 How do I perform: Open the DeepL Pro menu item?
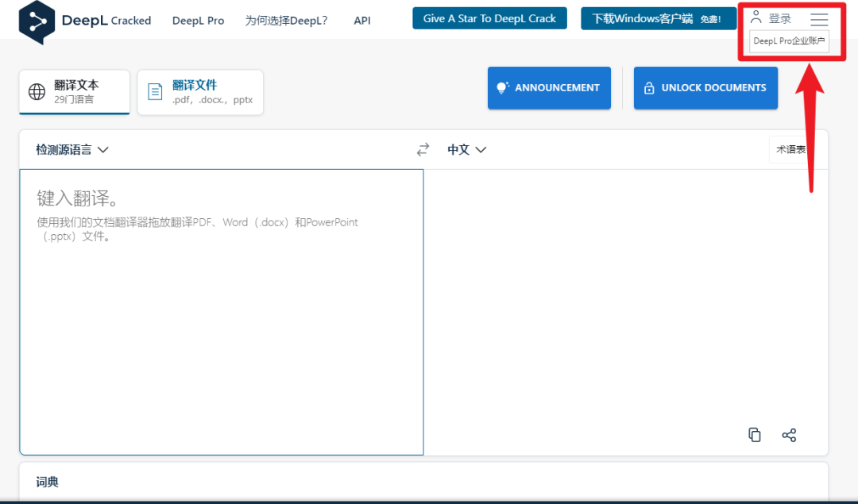(x=198, y=21)
